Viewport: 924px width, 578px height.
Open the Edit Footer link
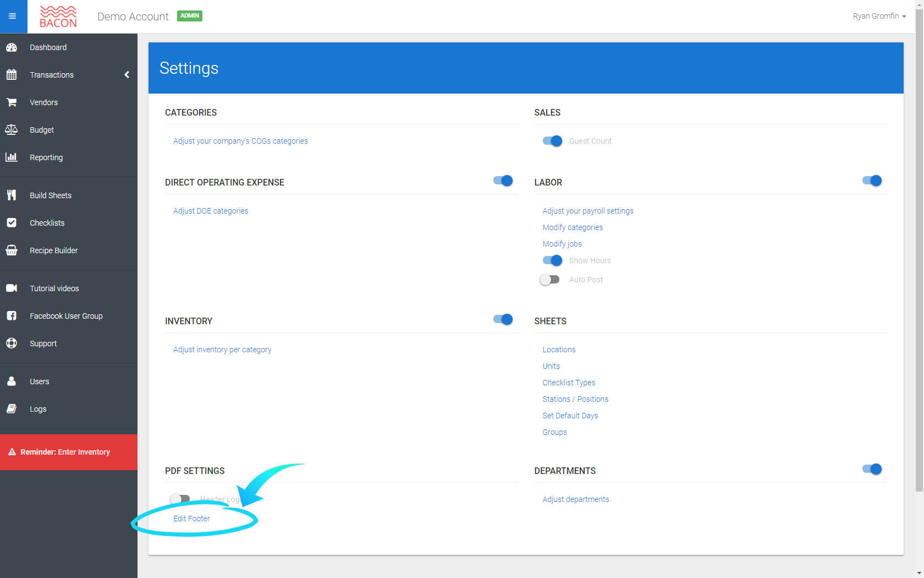click(x=191, y=519)
